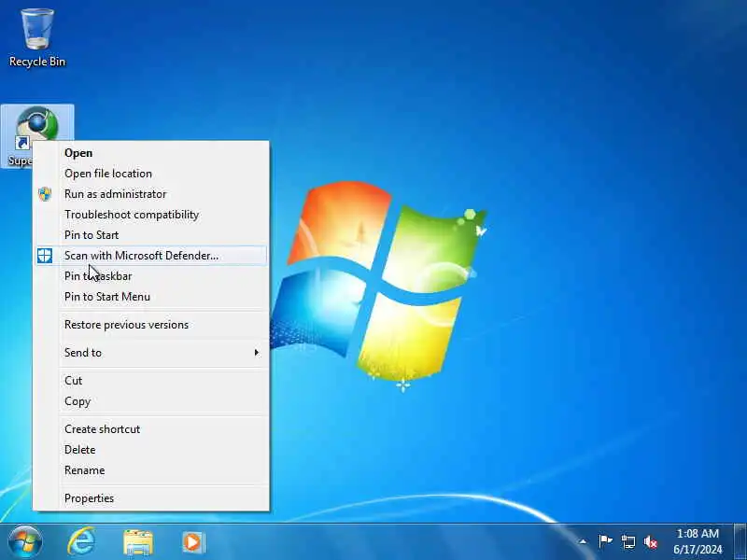Click the shield icon beside Run as administrator

click(x=45, y=194)
